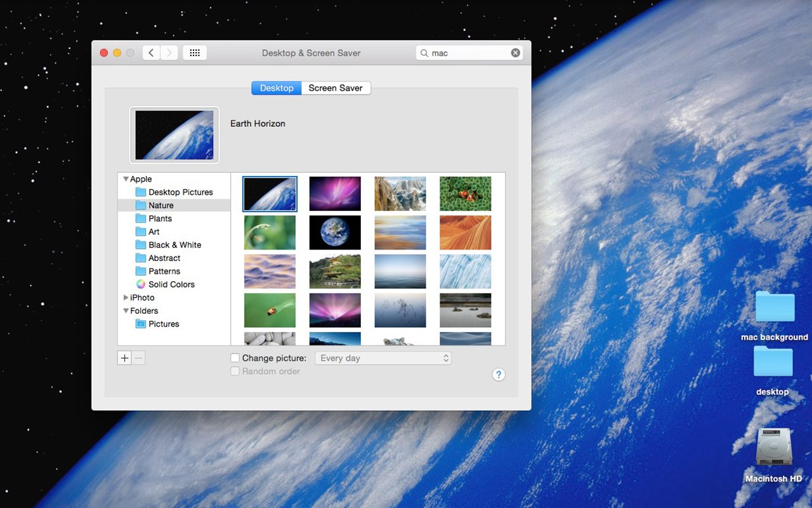Choose the zen rock garden thumbnail

coord(465,310)
